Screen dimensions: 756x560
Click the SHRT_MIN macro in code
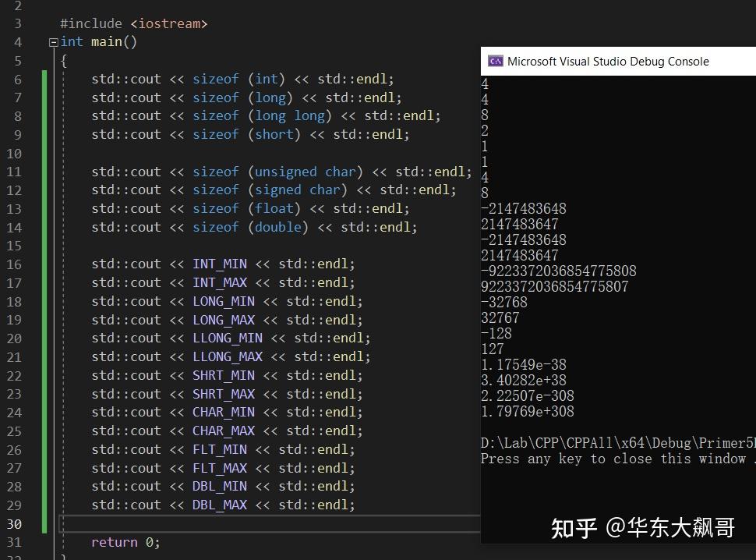224,376
